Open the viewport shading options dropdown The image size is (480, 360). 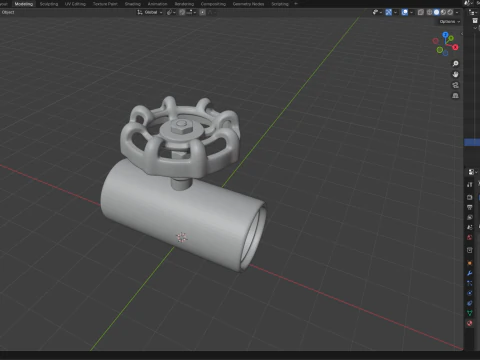coord(457,12)
